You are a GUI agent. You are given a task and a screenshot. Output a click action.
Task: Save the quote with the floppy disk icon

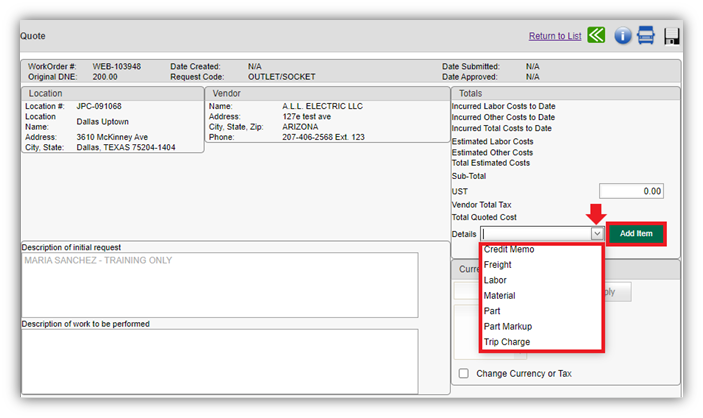point(671,36)
